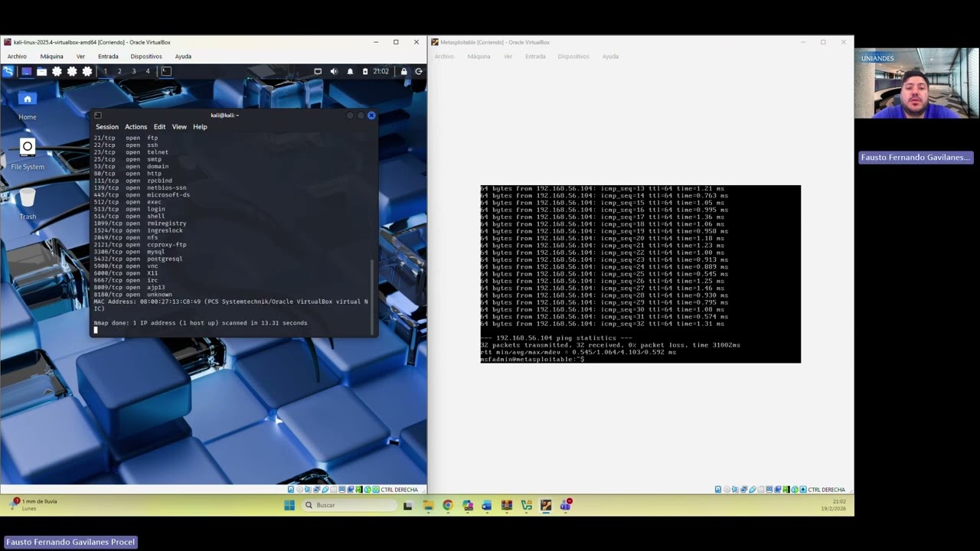Click the battery power icon in Kali panel

point(365,71)
